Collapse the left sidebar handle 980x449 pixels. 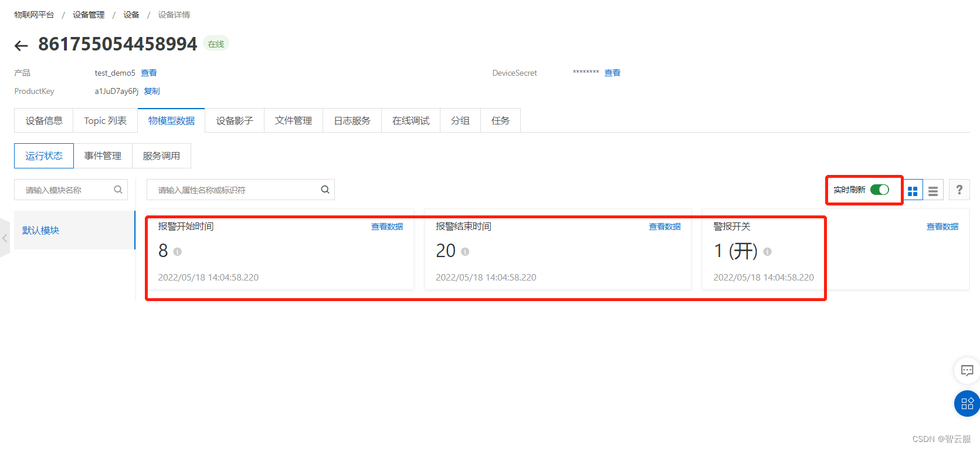[5, 238]
